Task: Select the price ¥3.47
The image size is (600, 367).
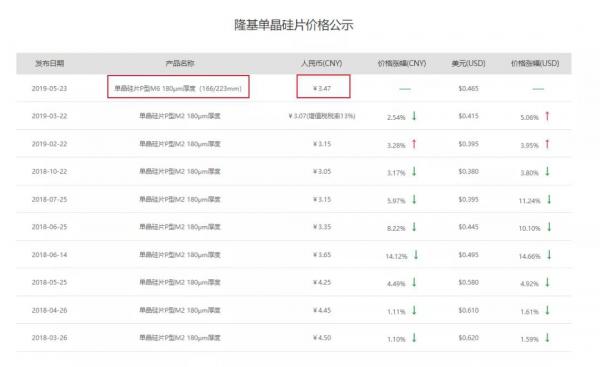Action: click(322, 88)
